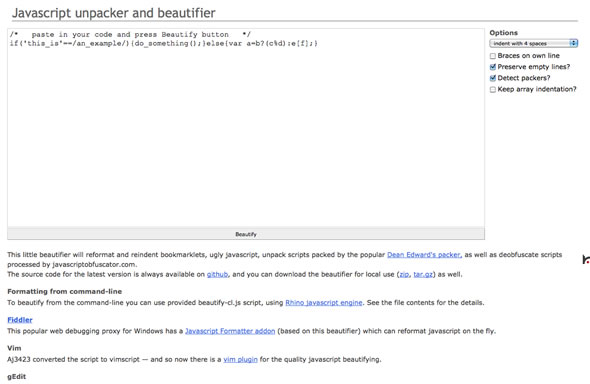Screen dimensions: 590x384
Task: Click the Options label
Action: point(503,33)
